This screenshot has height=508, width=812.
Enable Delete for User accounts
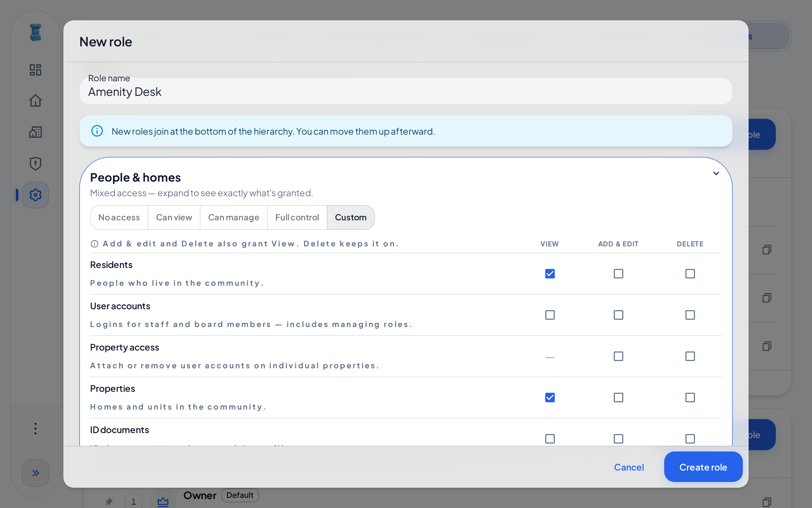click(690, 315)
